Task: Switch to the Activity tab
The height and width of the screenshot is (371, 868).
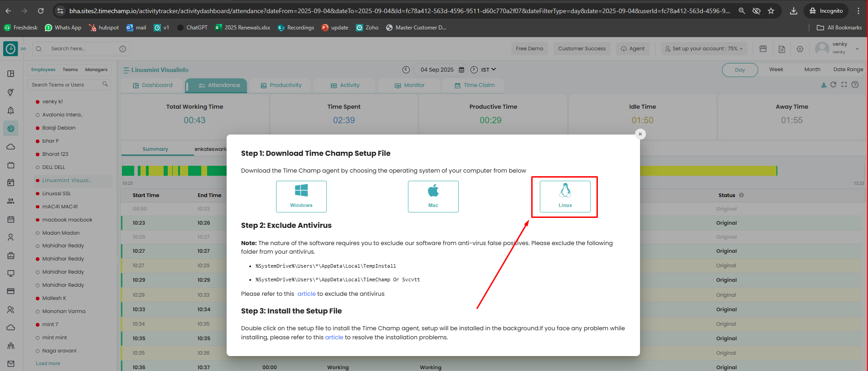Action: [x=345, y=85]
